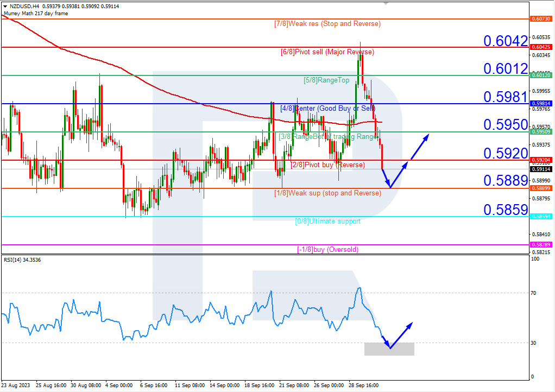The height and width of the screenshot is (392, 555).
Task: Click the blue 0.59814 price tag
Action: coord(540,103)
